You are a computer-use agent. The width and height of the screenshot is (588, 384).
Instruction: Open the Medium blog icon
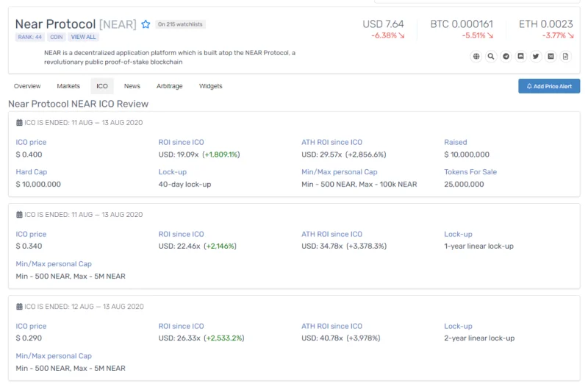pos(551,57)
